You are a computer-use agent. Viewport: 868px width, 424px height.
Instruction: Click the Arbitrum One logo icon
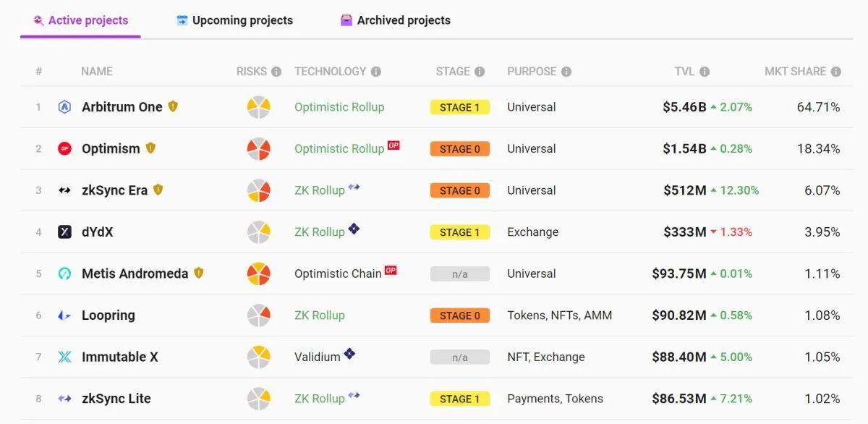64,107
